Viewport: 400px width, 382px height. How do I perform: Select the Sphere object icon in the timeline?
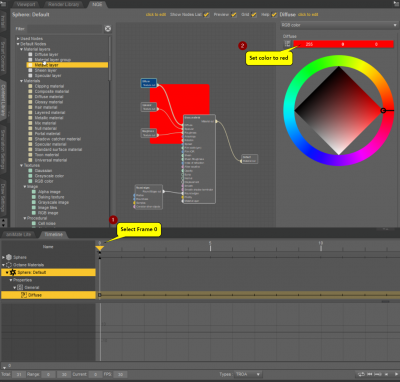click(9, 257)
